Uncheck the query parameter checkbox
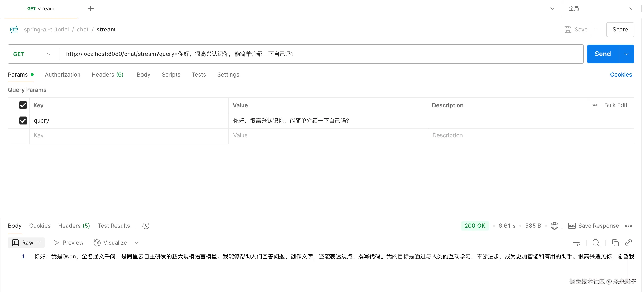 pos(23,121)
